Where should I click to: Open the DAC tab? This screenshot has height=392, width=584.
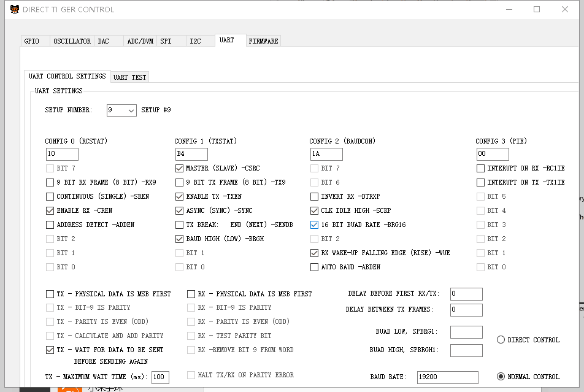pyautogui.click(x=109, y=41)
